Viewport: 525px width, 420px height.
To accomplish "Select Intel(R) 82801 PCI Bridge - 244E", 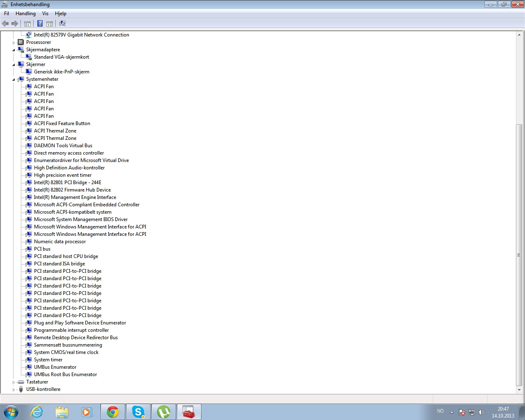I will coord(68,183).
